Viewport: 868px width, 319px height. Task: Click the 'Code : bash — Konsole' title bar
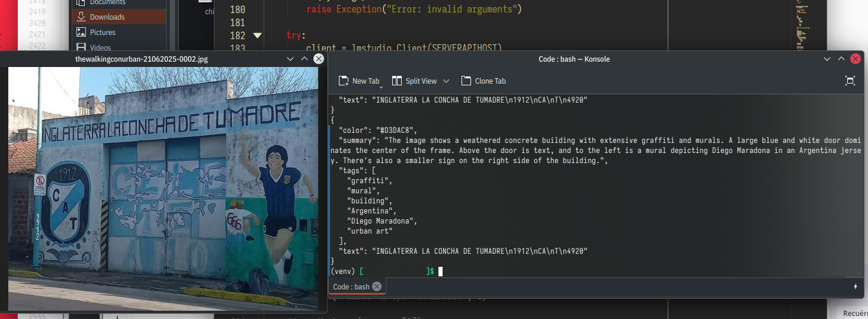tap(574, 59)
